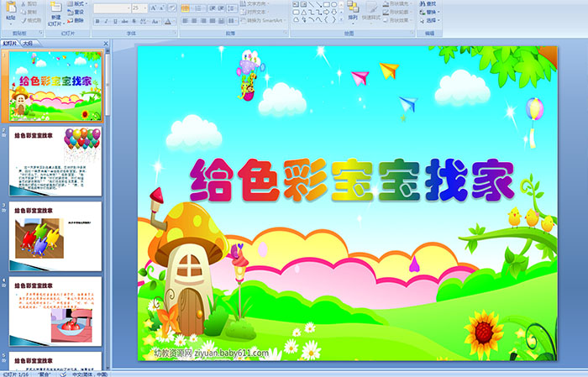This screenshot has height=377, width=588.
Task: Open the Font group dialog launcher
Action: pyautogui.click(x=175, y=33)
